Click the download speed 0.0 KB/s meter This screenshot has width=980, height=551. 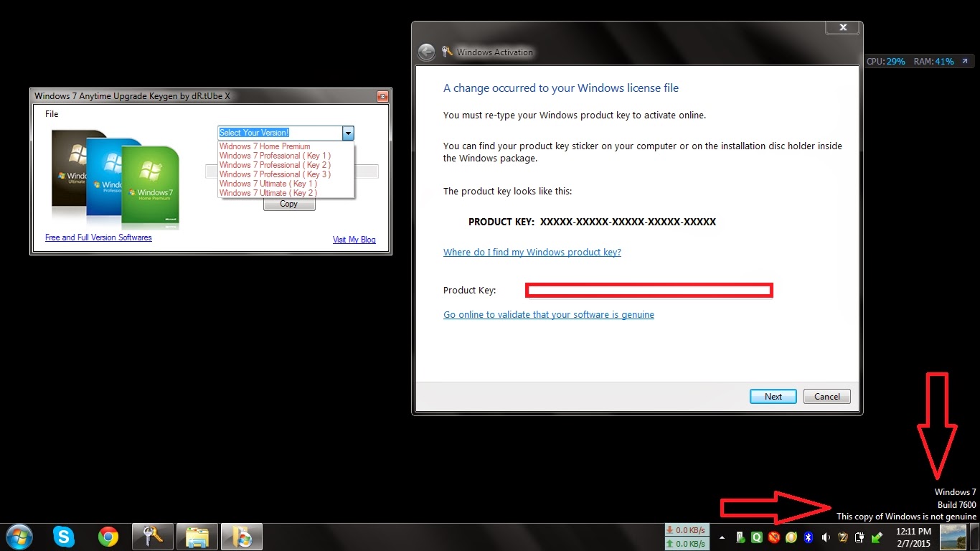(x=687, y=530)
